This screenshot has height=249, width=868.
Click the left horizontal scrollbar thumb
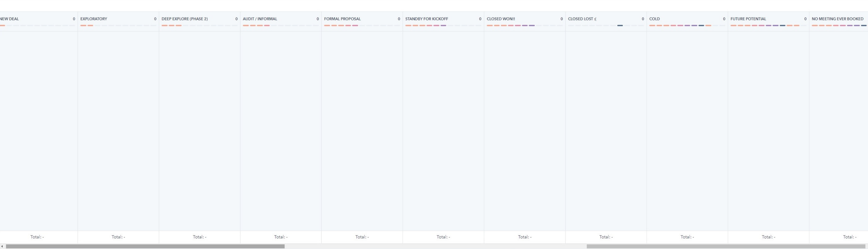145,246
